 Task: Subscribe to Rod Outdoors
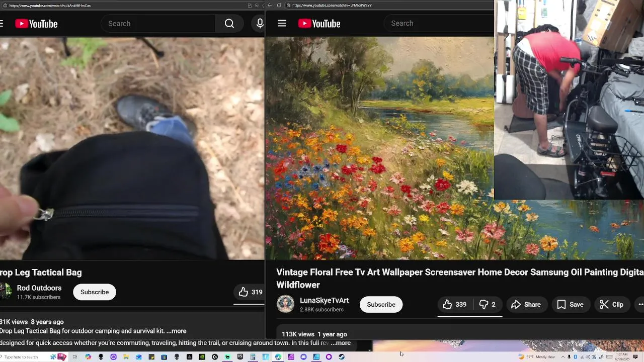(95, 292)
